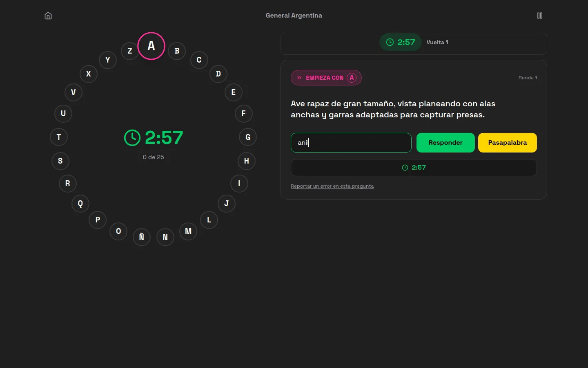Select letter P on the wheel

coord(97,220)
